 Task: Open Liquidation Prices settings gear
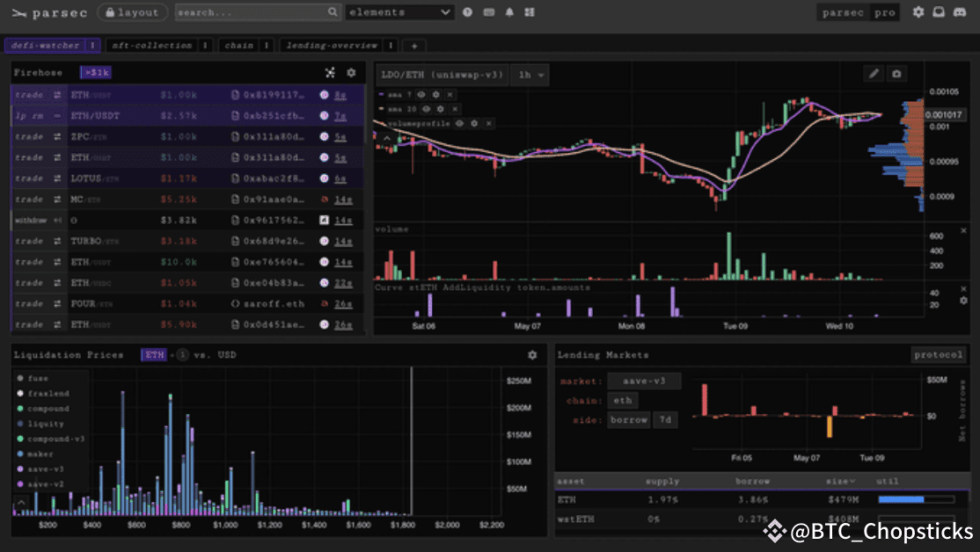coord(531,355)
